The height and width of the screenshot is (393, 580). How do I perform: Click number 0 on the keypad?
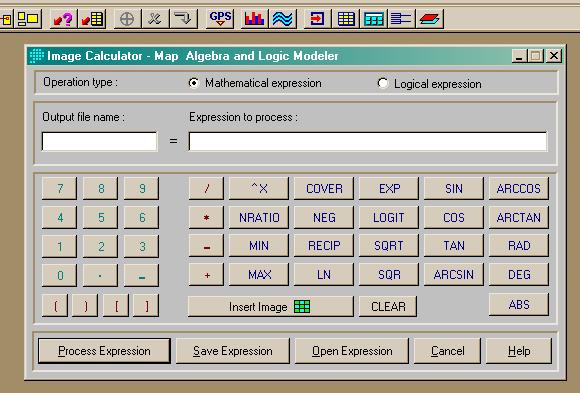pyautogui.click(x=60, y=275)
